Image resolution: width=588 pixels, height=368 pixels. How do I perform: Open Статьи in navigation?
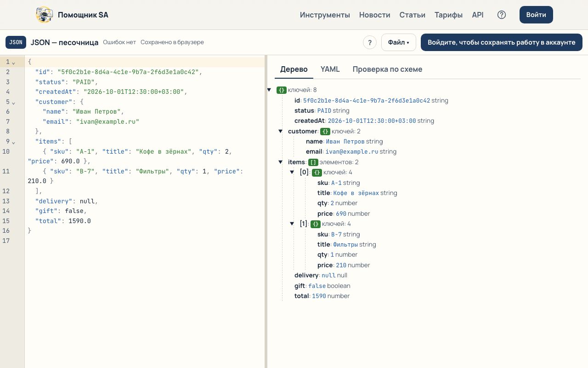pos(412,15)
